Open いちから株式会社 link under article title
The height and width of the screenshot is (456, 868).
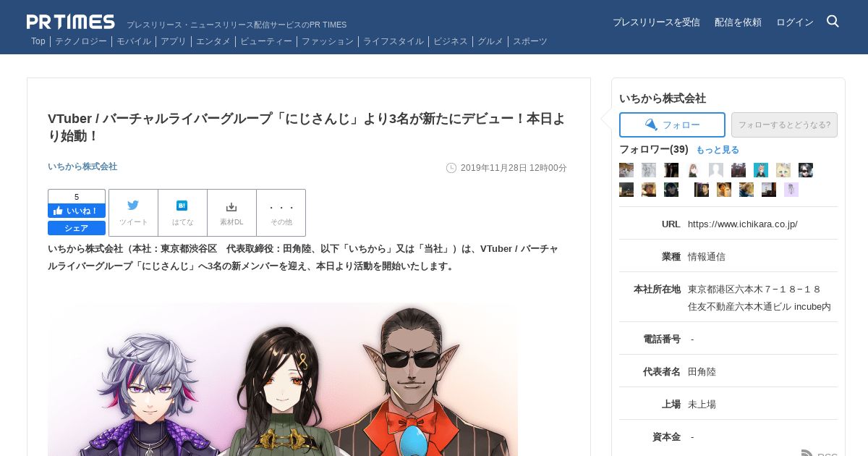pyautogui.click(x=82, y=166)
